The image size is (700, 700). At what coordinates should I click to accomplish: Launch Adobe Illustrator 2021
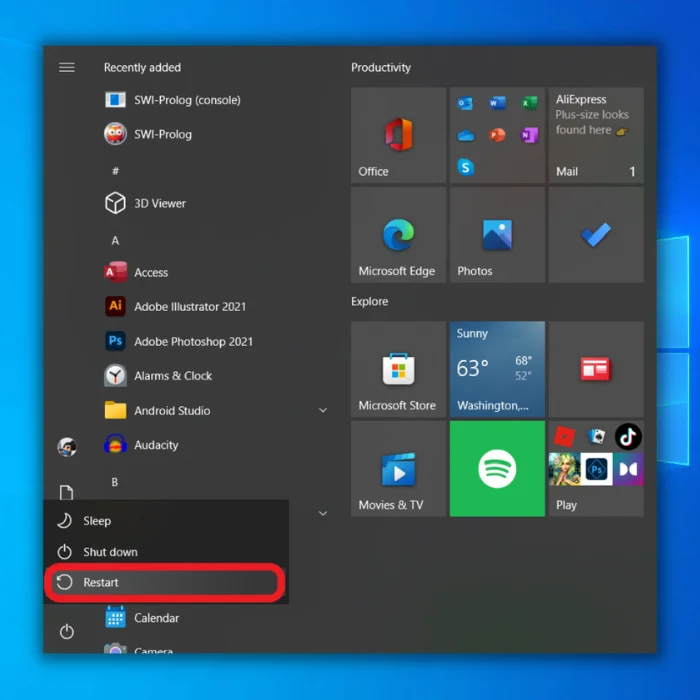(189, 307)
